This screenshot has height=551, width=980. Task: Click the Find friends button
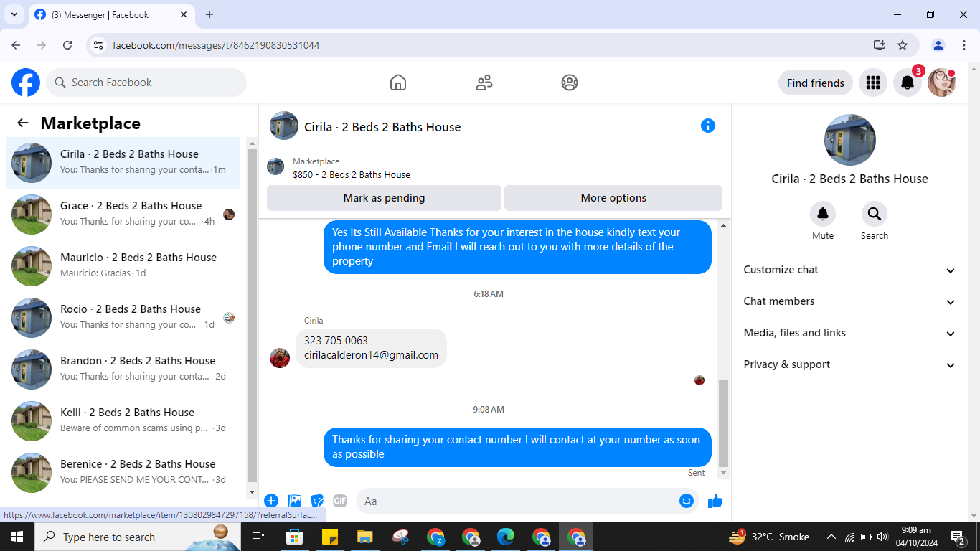point(816,83)
